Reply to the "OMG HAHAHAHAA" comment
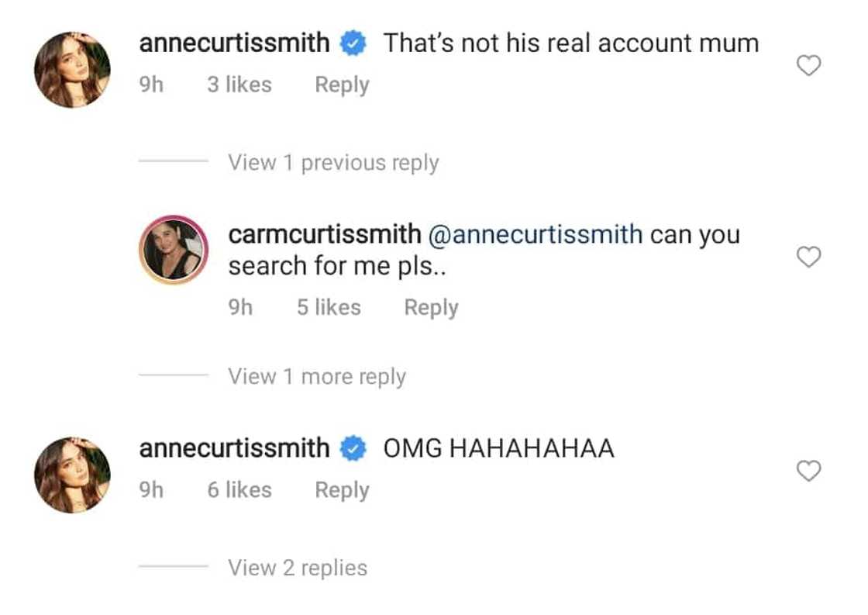The width and height of the screenshot is (868, 615). tap(342, 490)
